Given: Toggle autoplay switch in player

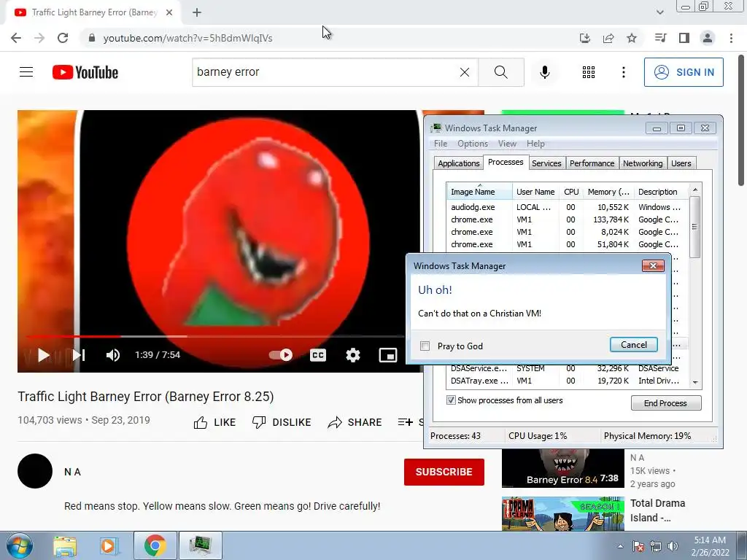Looking at the screenshot, I should [x=281, y=355].
